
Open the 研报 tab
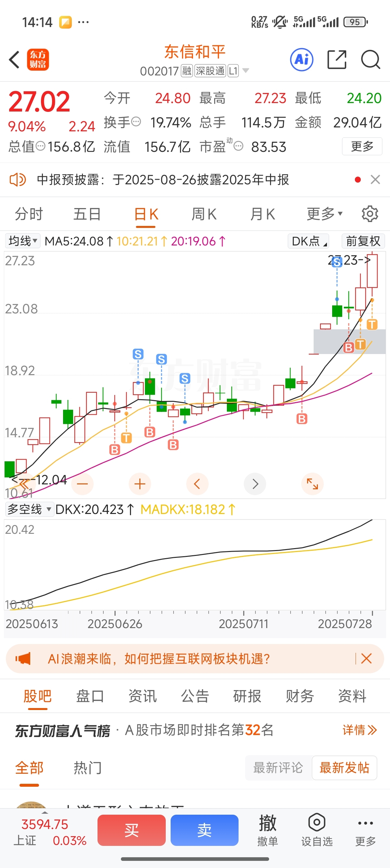247,696
